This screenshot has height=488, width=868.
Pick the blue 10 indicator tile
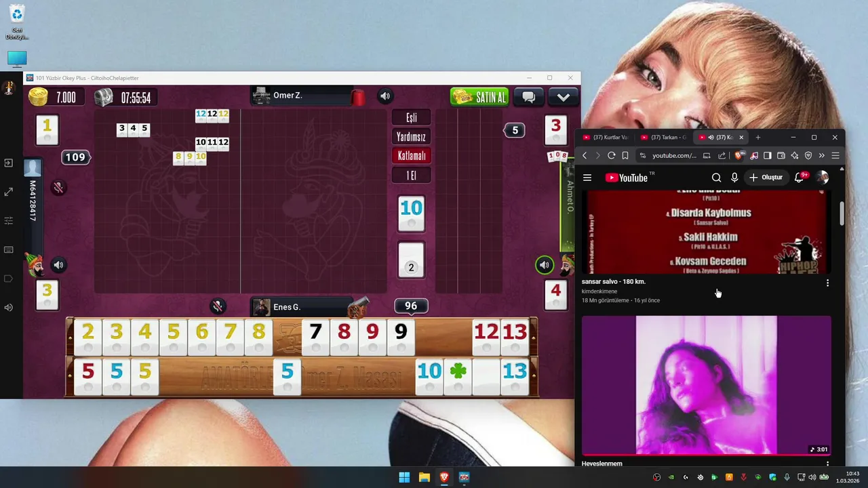[411, 213]
